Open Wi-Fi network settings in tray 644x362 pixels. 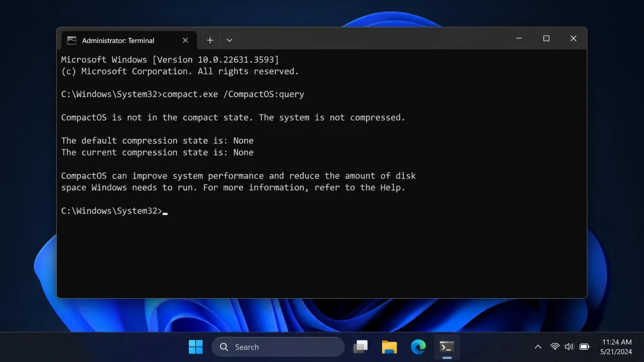pos(555,347)
